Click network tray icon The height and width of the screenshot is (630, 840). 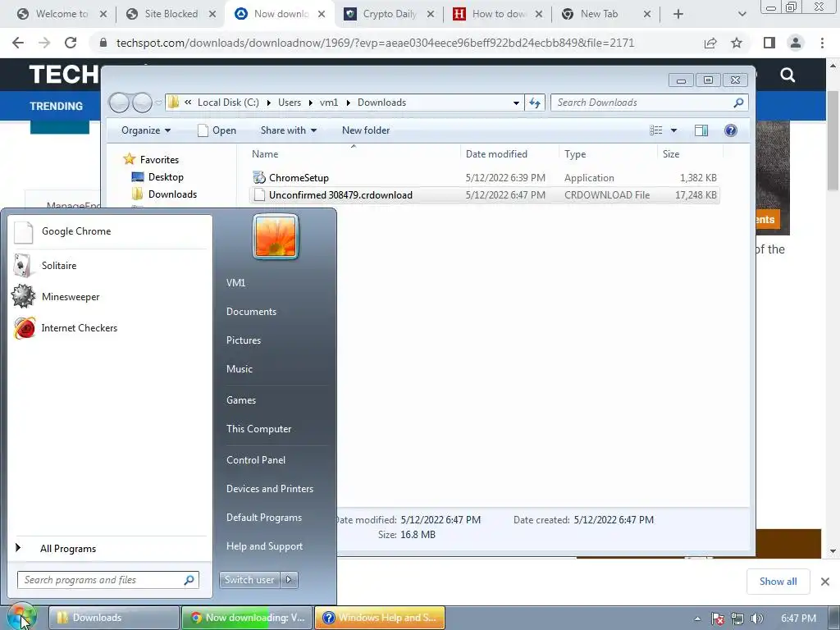coord(737,619)
